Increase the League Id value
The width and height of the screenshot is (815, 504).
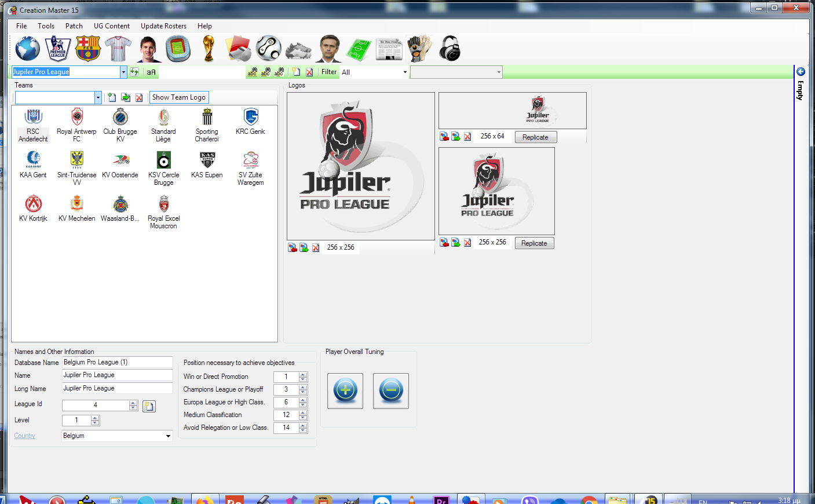(x=134, y=403)
